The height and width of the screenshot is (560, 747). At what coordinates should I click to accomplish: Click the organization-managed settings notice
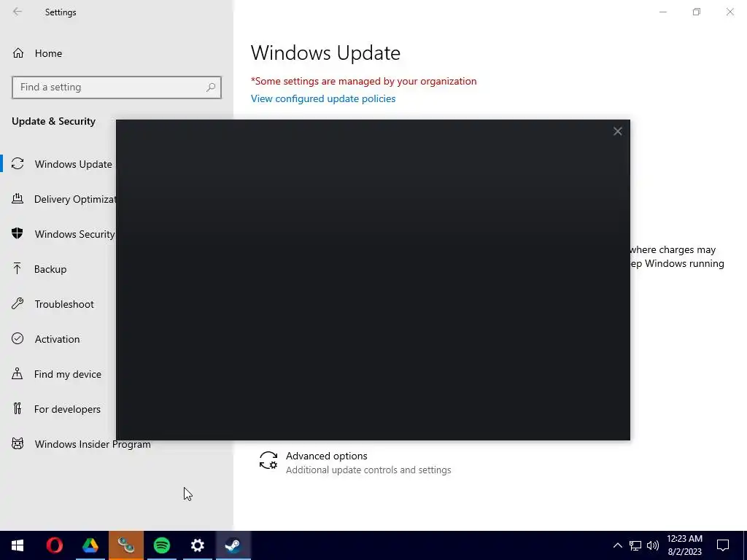tap(363, 82)
